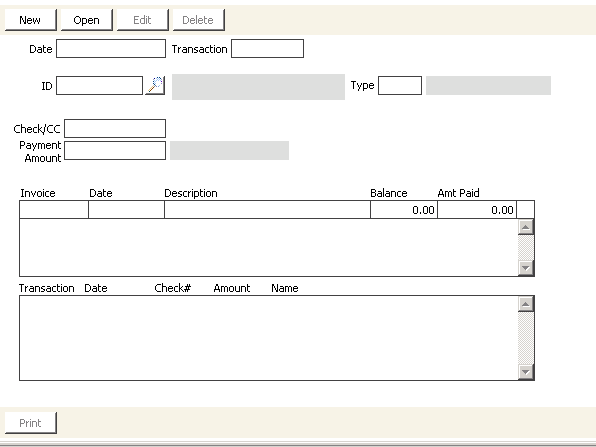Focus the Date input field at top
Viewport: 596px width, 447px height.
point(111,49)
